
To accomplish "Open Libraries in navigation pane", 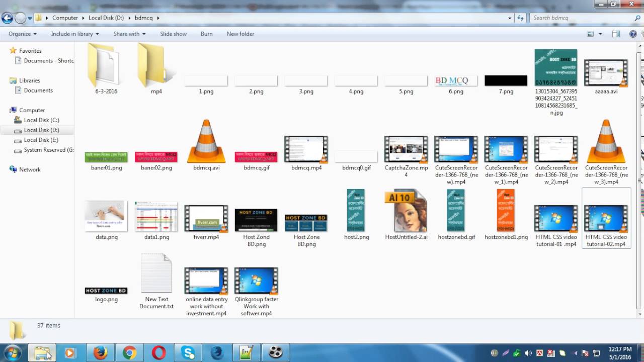I will point(29,80).
